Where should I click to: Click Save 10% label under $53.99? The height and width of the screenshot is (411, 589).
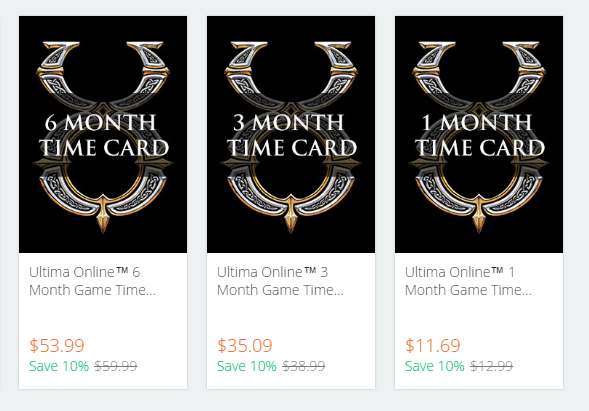59,366
